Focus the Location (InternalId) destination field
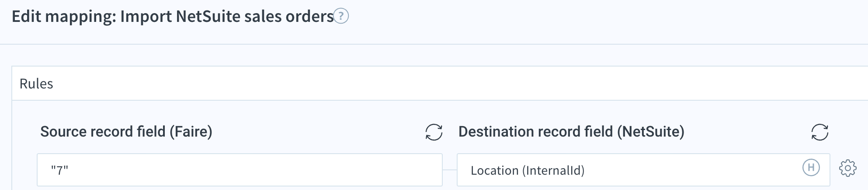Screen dimensions: 868x190 (643, 170)
